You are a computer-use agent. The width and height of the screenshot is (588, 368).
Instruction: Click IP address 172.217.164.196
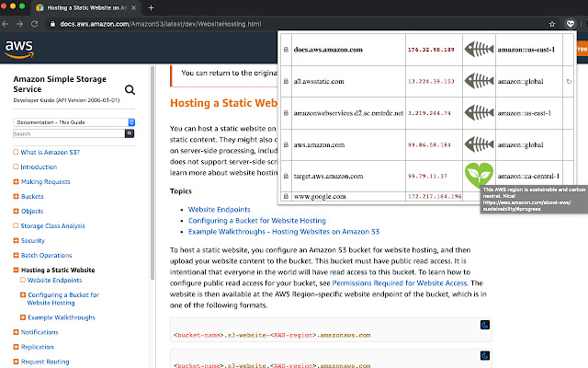[x=435, y=196]
